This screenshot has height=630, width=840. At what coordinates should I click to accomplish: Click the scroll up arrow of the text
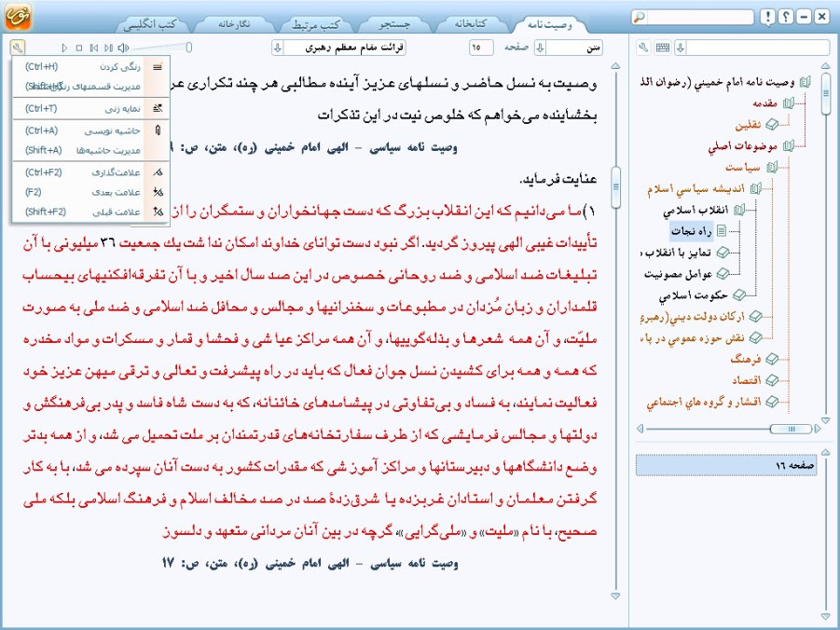pyautogui.click(x=615, y=66)
